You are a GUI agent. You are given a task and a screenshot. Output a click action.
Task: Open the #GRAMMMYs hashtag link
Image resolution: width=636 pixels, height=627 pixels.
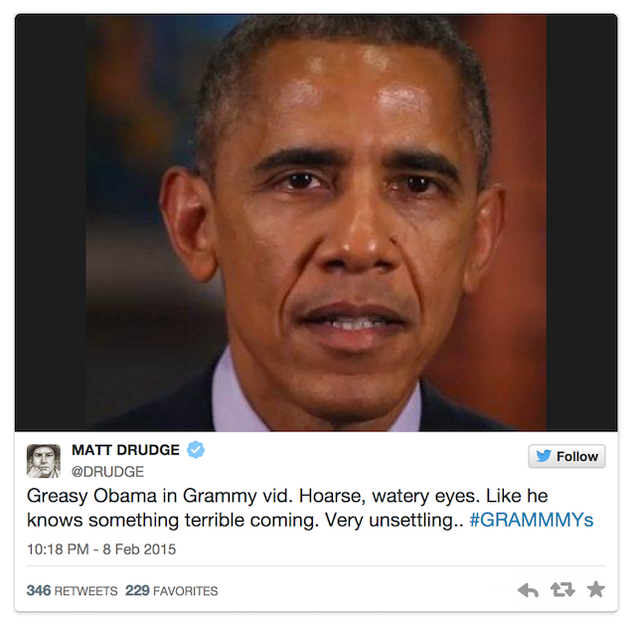click(x=531, y=520)
